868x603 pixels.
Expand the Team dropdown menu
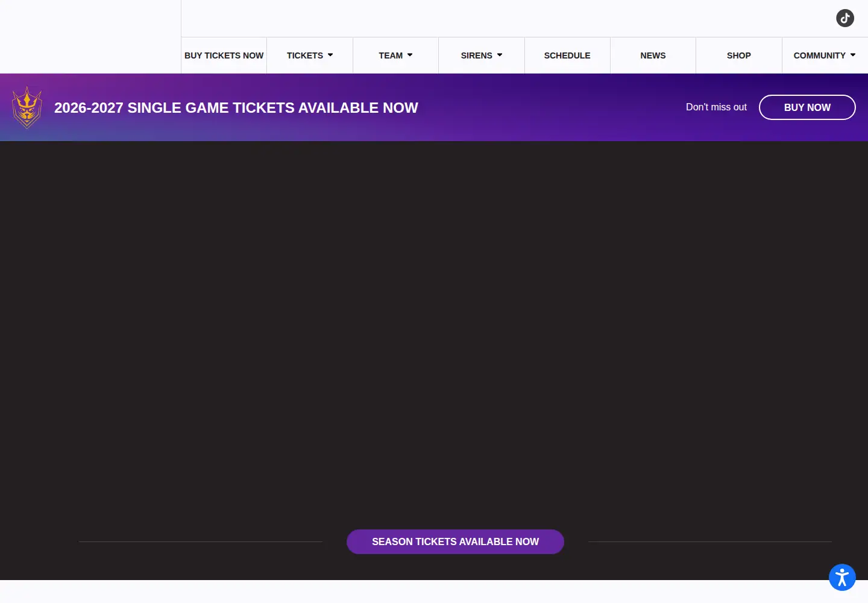pyautogui.click(x=395, y=55)
